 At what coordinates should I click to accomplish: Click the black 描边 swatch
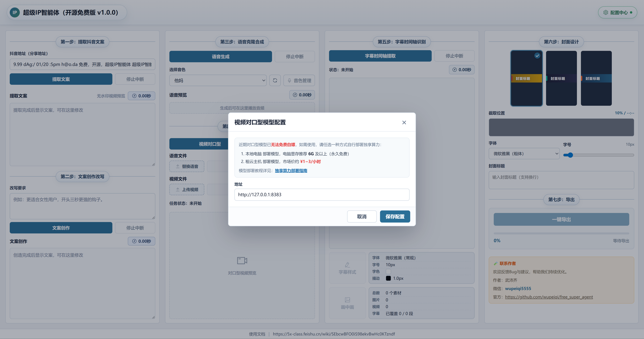[x=388, y=278]
